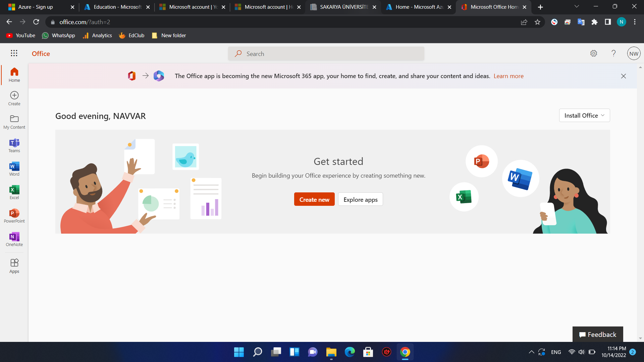Screen dimensions: 644x362
Task: Open the My Content folder icon
Action: pos(14,122)
